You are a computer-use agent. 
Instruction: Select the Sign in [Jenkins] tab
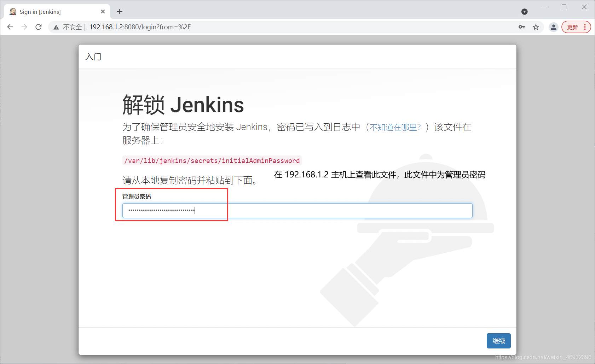click(x=57, y=12)
